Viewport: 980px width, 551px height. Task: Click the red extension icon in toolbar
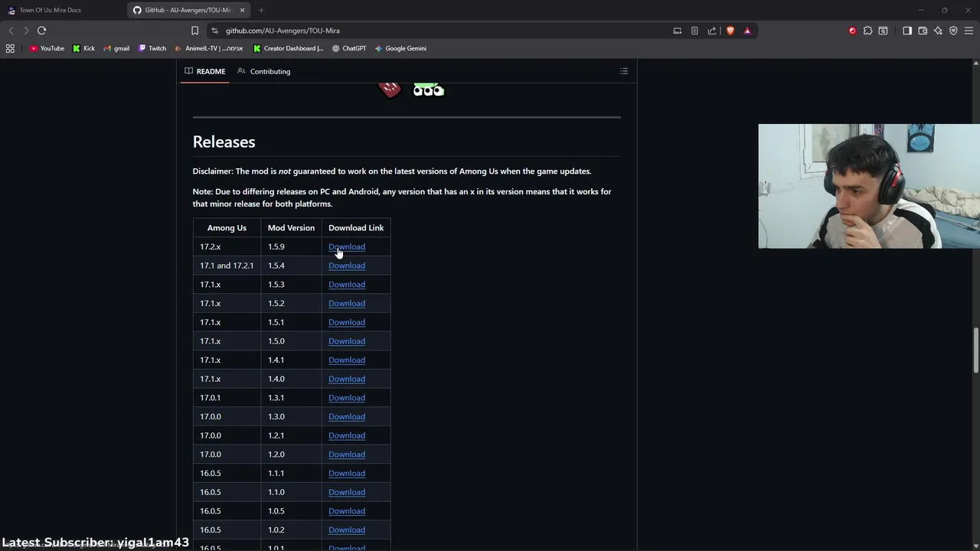(852, 31)
